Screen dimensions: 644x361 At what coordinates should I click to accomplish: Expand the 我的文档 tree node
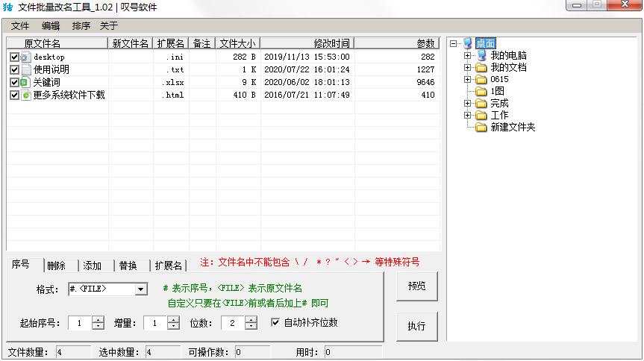[x=468, y=68]
